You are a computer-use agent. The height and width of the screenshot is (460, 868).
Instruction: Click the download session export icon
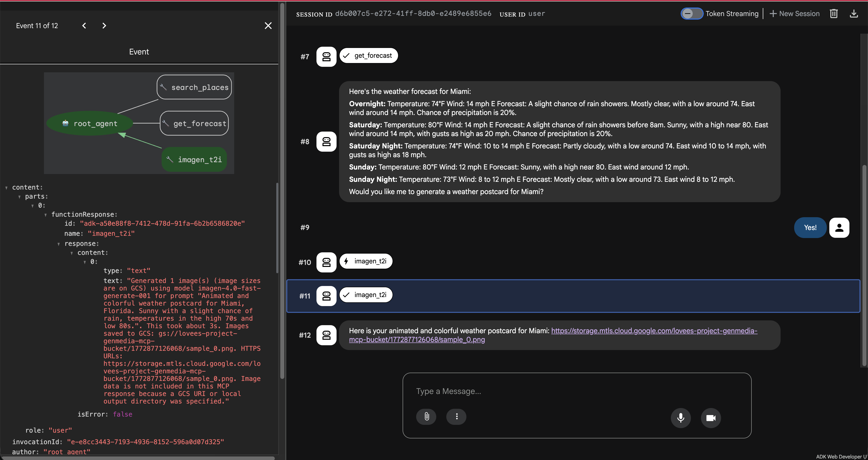854,14
